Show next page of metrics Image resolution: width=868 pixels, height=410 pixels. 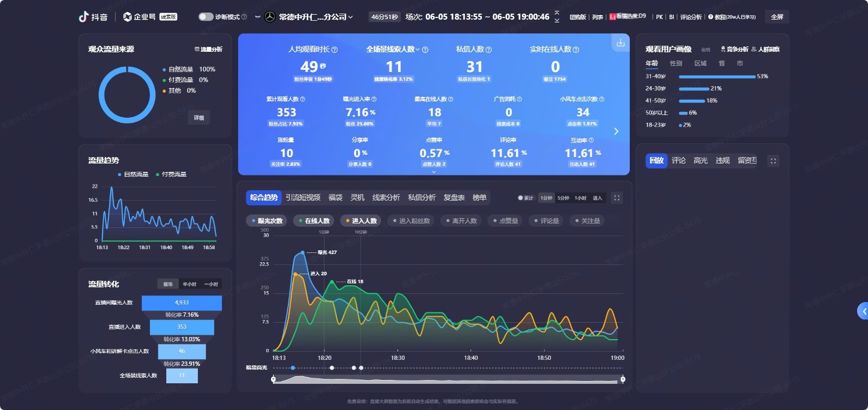616,131
